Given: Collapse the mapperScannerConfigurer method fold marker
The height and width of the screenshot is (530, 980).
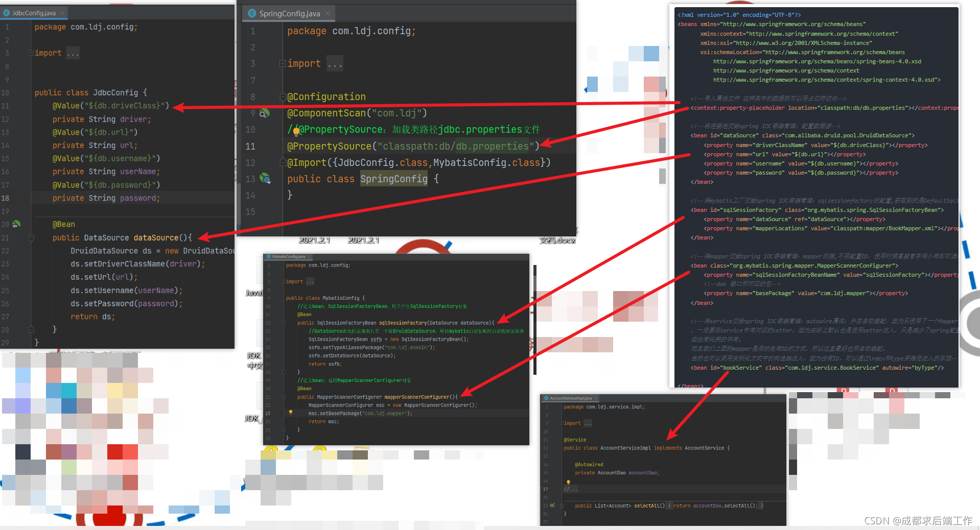Looking at the screenshot, I should click(284, 397).
